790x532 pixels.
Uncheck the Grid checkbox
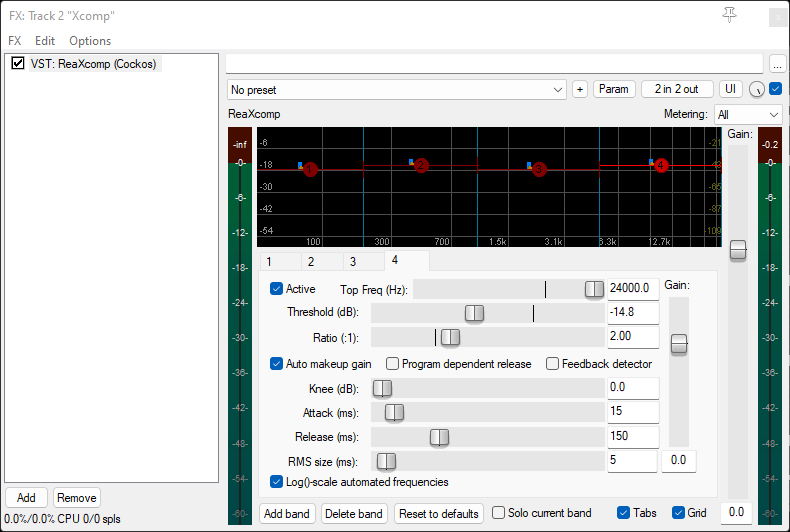tap(678, 513)
